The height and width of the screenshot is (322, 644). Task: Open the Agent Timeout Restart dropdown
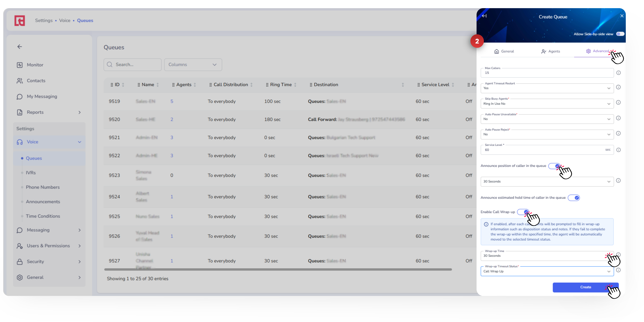click(547, 88)
